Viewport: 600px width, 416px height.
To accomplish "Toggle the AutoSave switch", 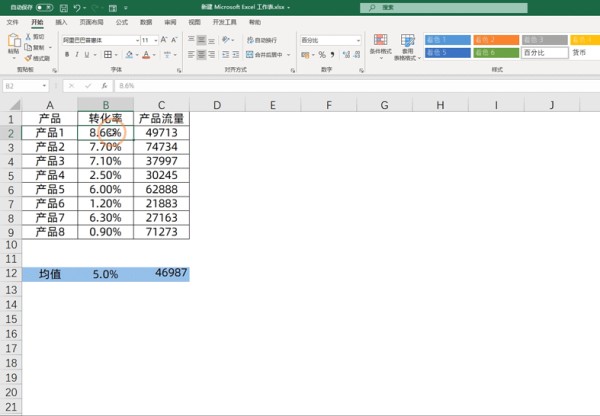I will (x=44, y=7).
